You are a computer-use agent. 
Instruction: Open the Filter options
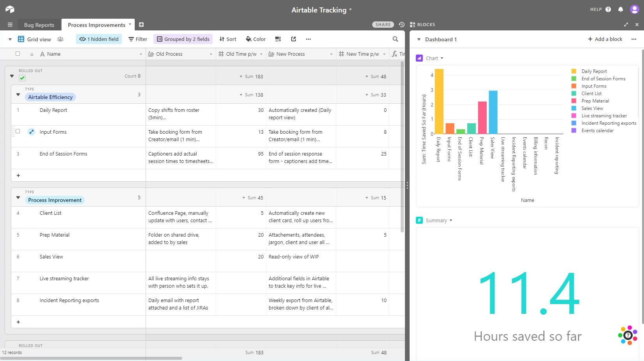(138, 39)
